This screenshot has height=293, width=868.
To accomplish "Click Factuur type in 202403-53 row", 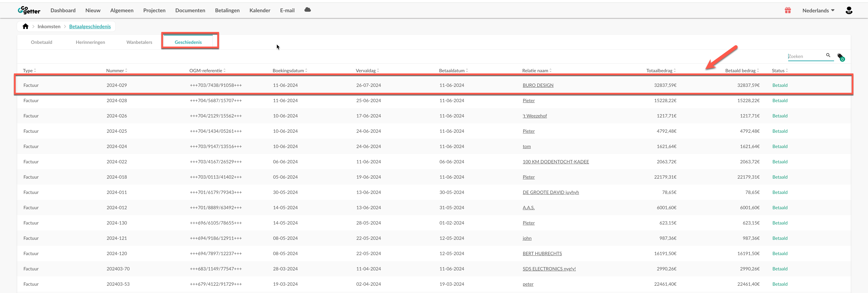I will [31, 284].
